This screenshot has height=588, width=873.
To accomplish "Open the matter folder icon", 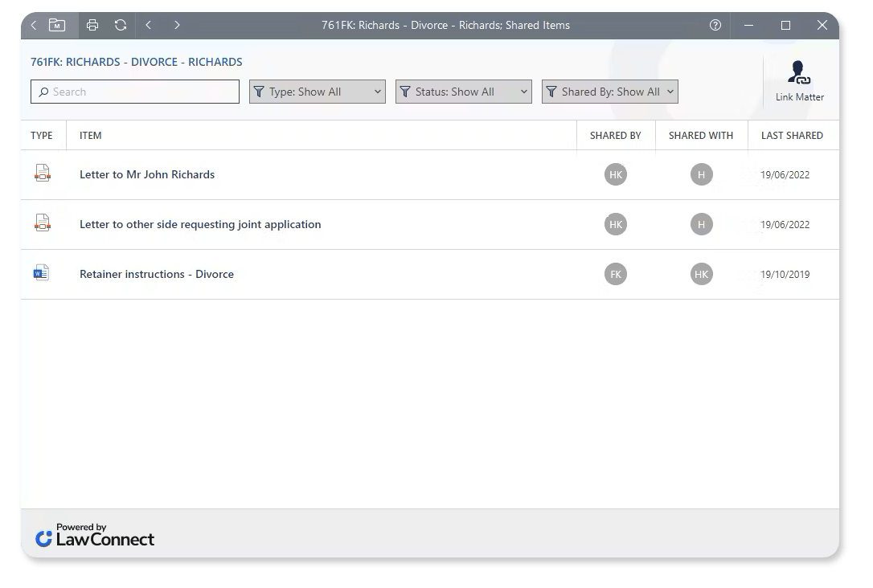I will pos(57,25).
